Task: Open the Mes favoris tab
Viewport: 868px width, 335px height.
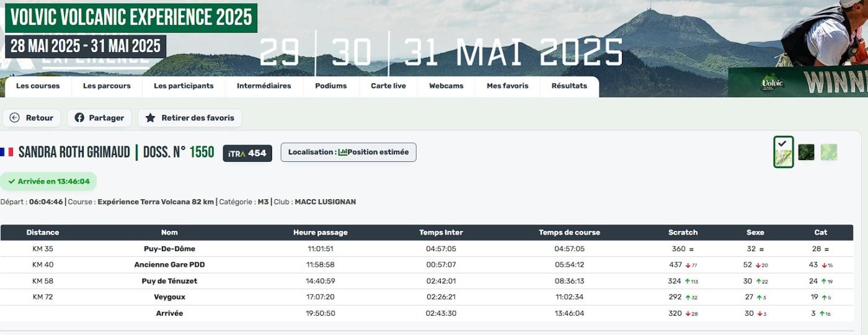Action: pyautogui.click(x=507, y=86)
